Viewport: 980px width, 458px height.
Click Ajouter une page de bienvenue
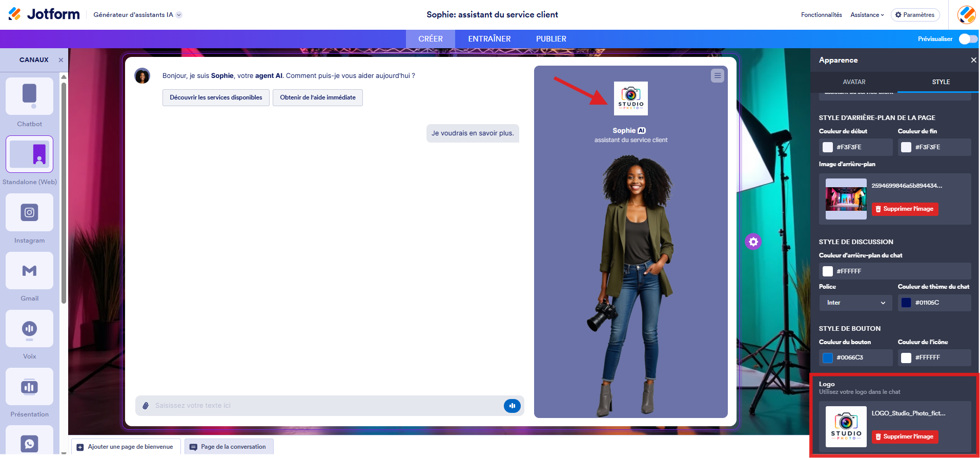126,447
